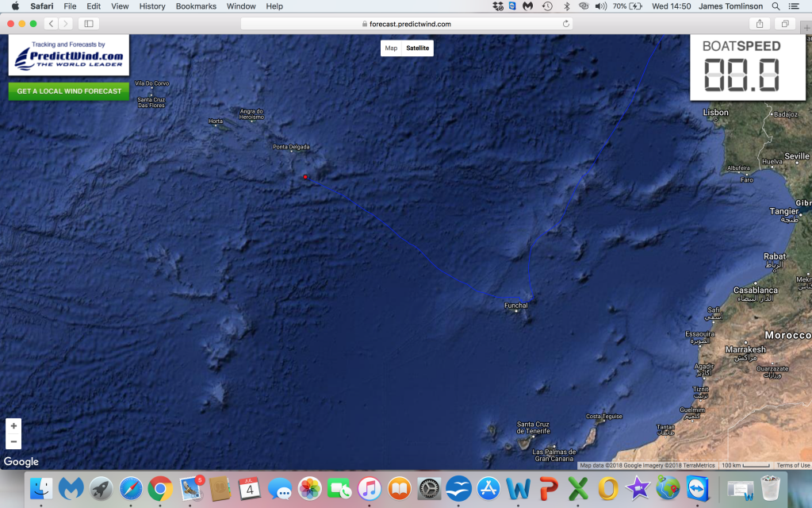Open Spotlight search magnifier

pos(776,6)
